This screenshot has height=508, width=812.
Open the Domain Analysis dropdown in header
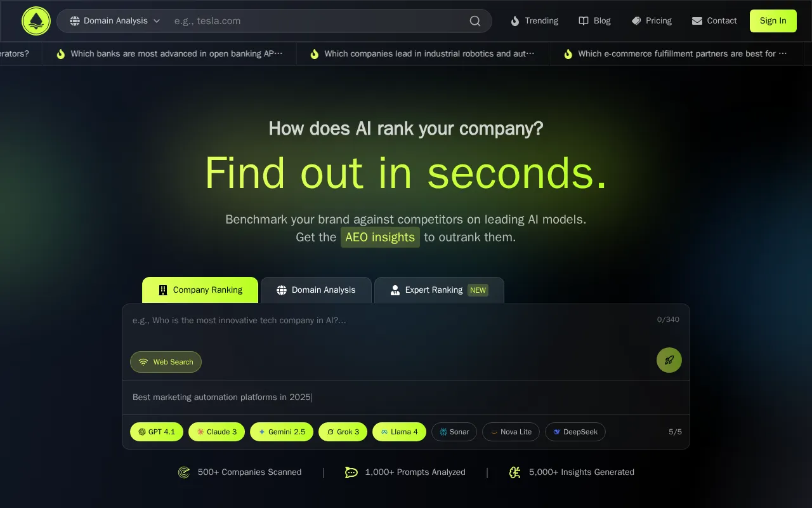pos(115,21)
